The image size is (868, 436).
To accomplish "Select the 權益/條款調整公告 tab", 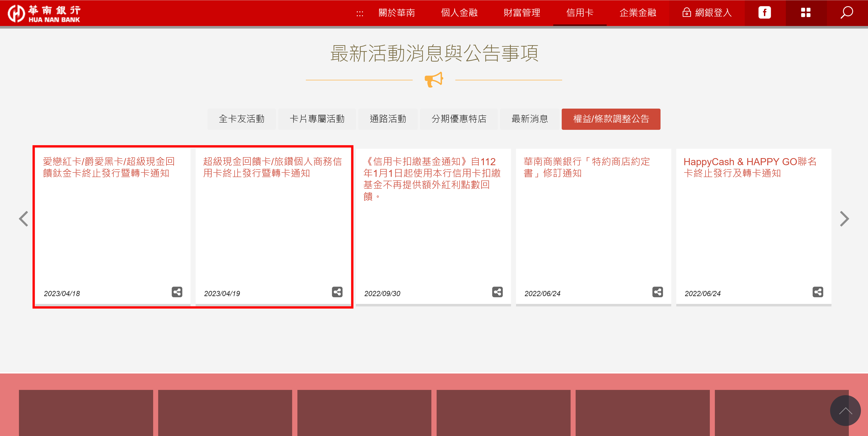I will point(611,119).
